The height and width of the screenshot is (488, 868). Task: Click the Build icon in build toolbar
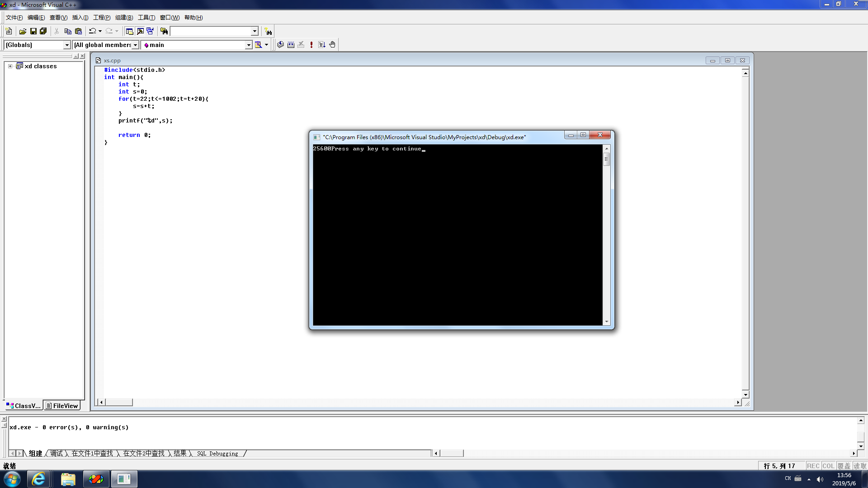[291, 45]
